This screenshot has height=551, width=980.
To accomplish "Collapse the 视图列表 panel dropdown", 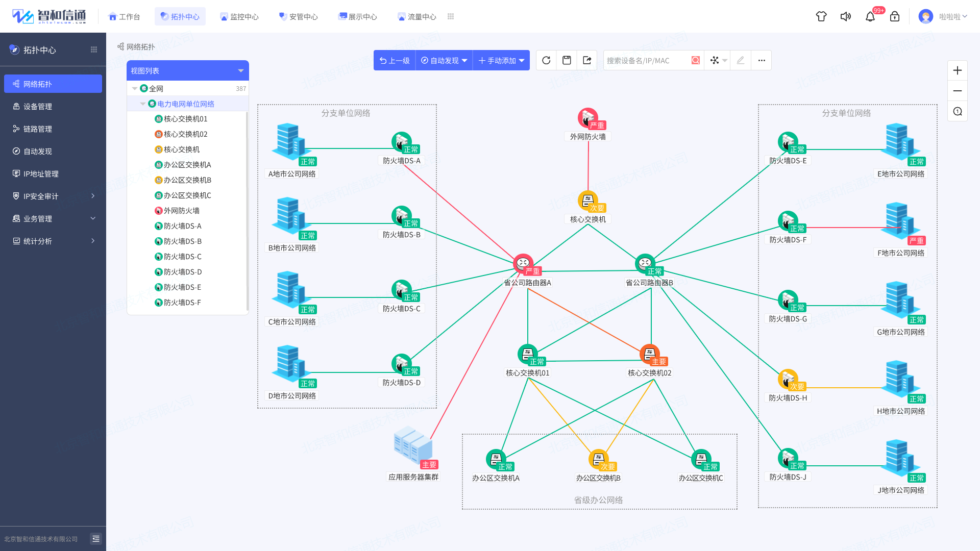I will tap(241, 71).
